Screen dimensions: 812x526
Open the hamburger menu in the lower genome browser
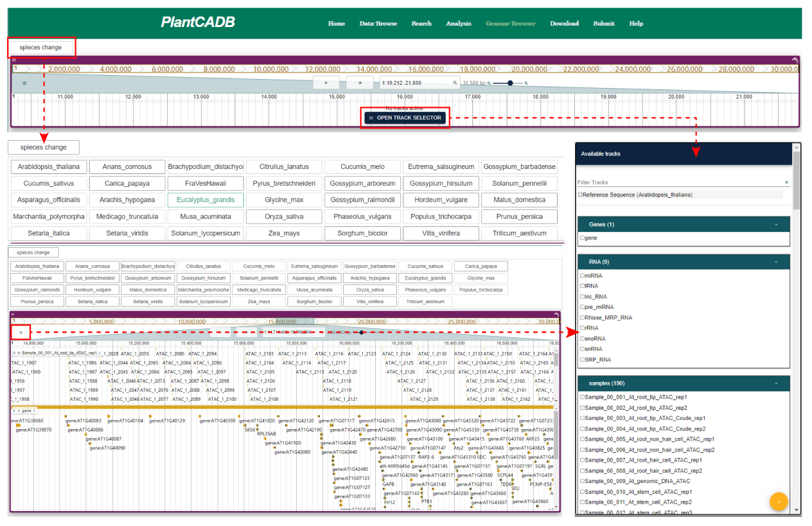click(21, 333)
